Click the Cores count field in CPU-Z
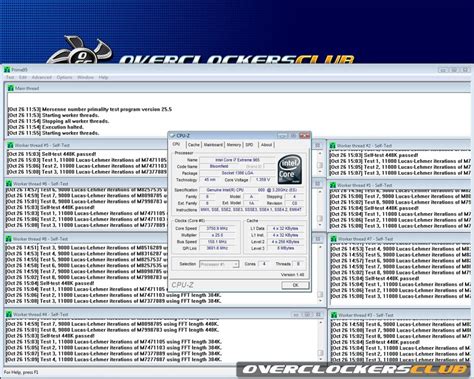 coord(264,264)
